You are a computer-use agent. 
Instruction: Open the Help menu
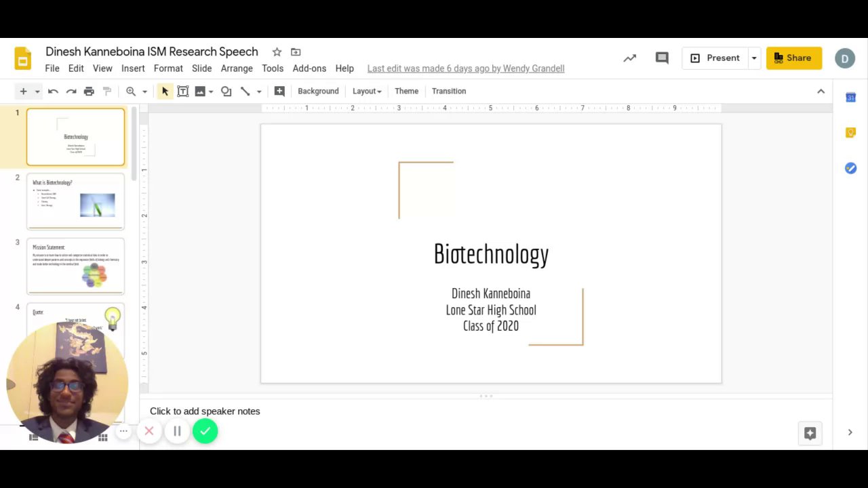pyautogui.click(x=344, y=68)
